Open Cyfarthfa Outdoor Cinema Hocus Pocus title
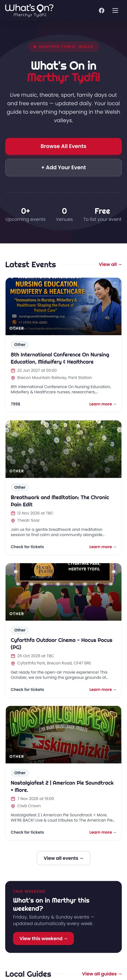Screen dimensions: 127x980 (x=61, y=643)
